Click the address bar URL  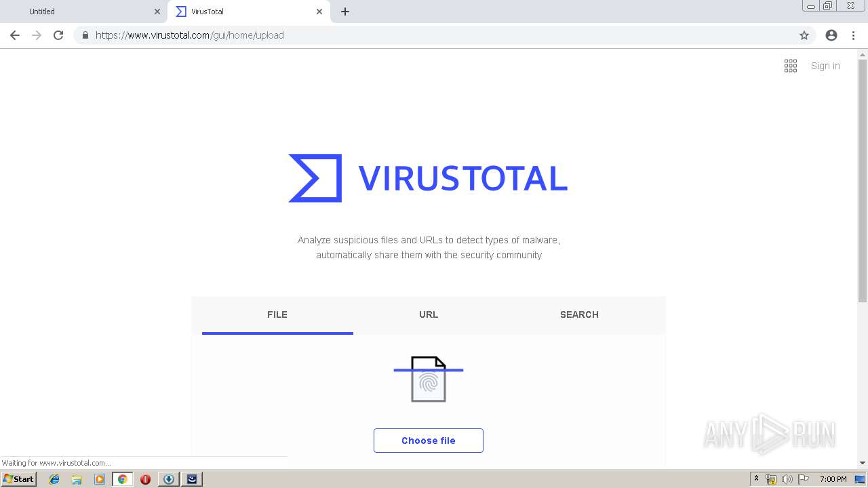coord(190,35)
